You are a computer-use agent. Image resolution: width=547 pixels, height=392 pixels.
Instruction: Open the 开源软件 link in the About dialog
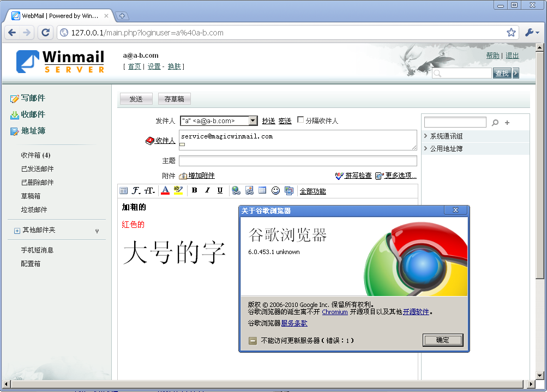click(416, 312)
